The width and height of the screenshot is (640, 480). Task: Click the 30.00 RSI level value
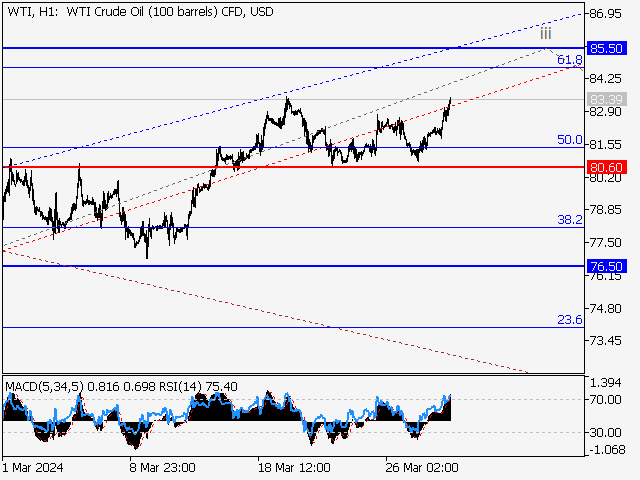click(606, 432)
